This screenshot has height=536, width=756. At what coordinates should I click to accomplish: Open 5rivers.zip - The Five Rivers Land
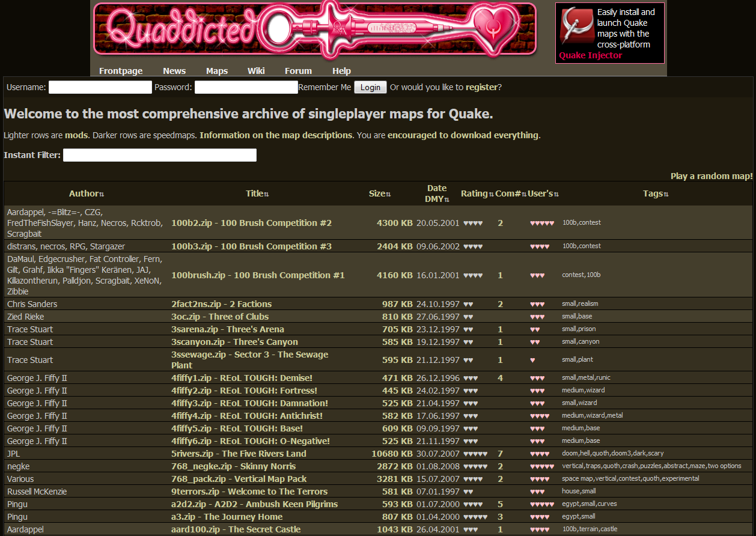pos(239,454)
